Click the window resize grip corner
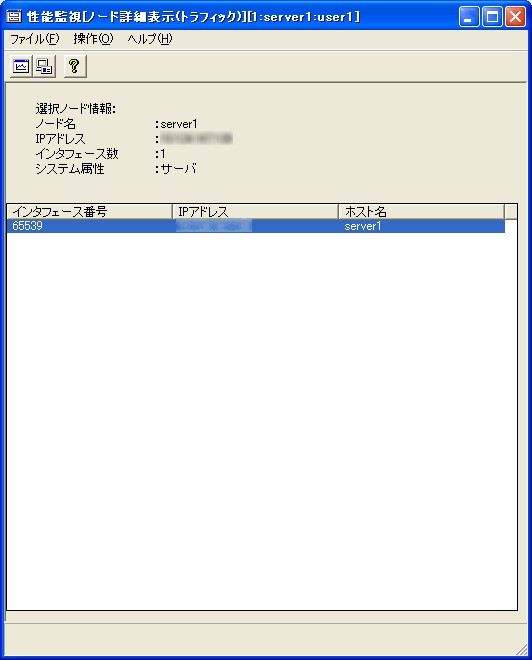The height and width of the screenshot is (660, 532). click(x=521, y=649)
